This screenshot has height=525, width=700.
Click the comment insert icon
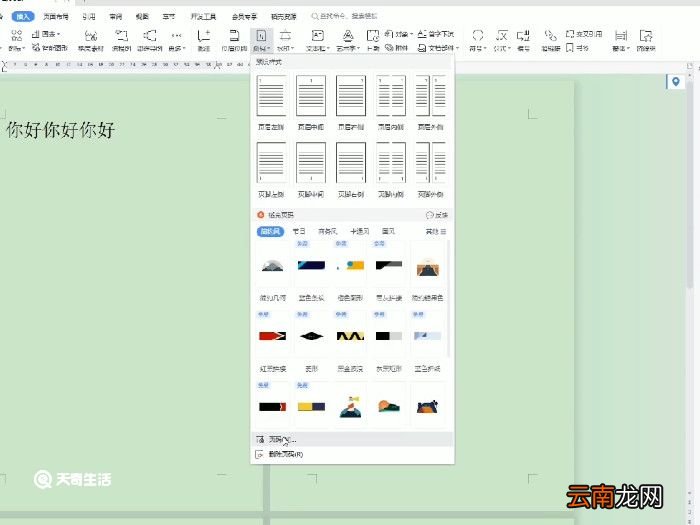coord(204,40)
